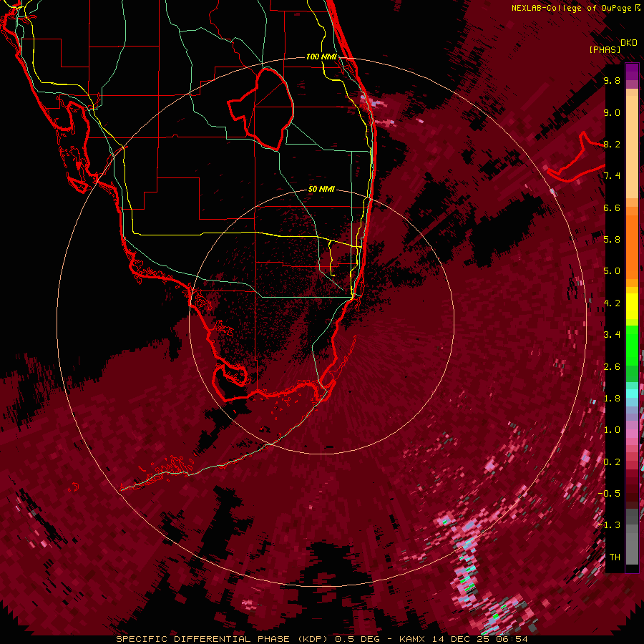Click the -0.5 value on the color scale
The image size is (644, 644).
pyautogui.click(x=610, y=494)
